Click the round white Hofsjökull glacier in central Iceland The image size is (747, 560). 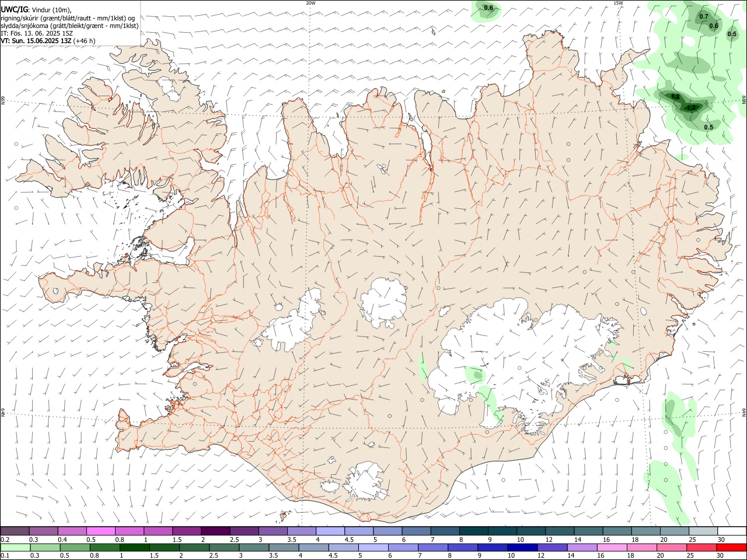[383, 303]
